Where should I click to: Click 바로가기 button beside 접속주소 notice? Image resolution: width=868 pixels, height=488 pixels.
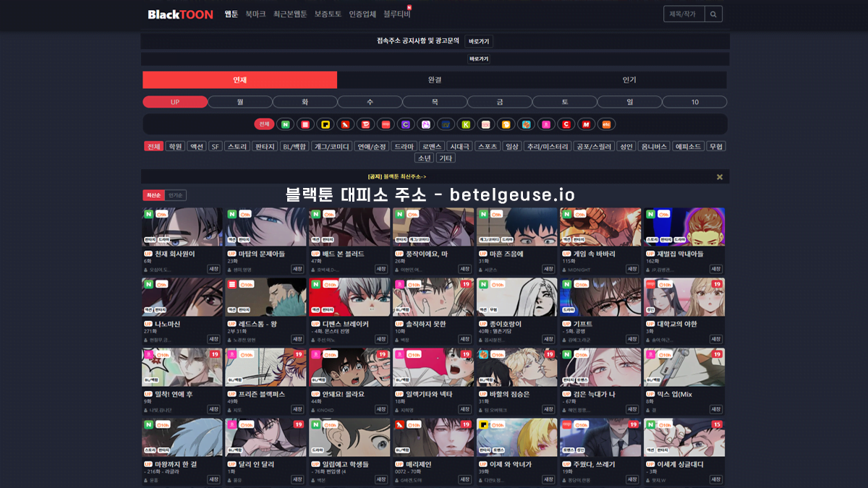479,41
